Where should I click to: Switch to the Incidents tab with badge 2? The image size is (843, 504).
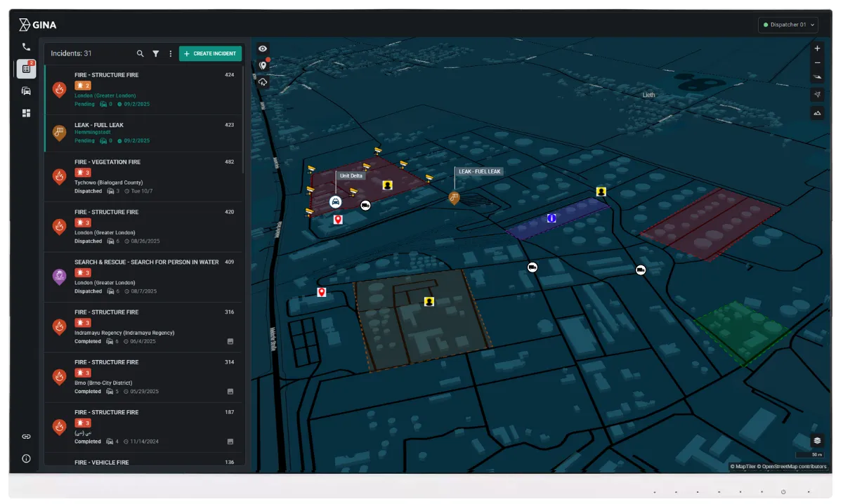tap(26, 69)
